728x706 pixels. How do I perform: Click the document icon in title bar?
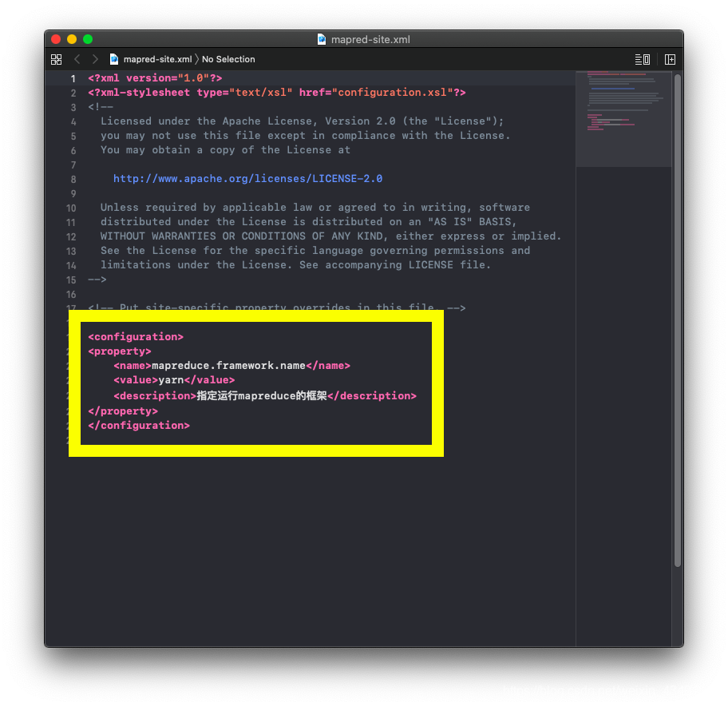(x=321, y=39)
